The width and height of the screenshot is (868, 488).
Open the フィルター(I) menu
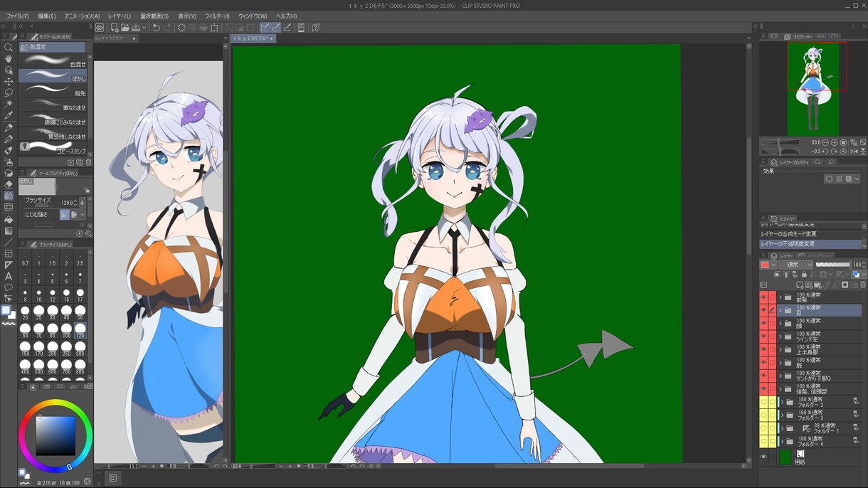(x=217, y=16)
